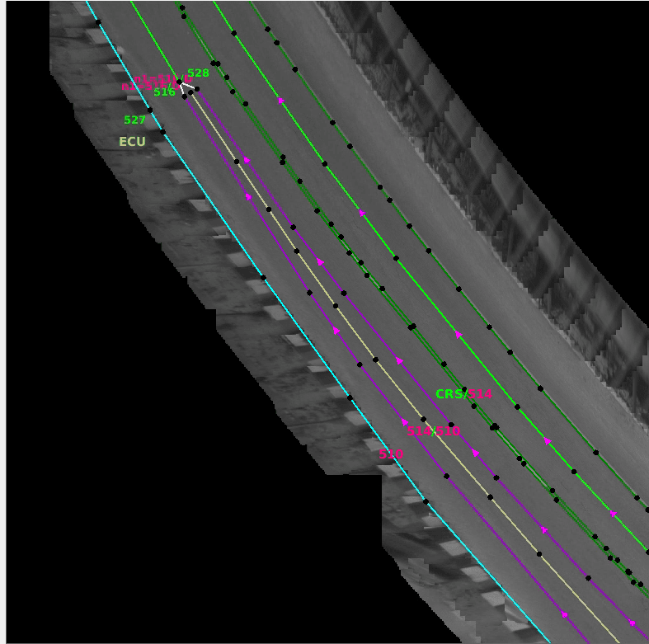Select the green 516 lane label
This screenshot has width=649, height=644.
click(164, 92)
